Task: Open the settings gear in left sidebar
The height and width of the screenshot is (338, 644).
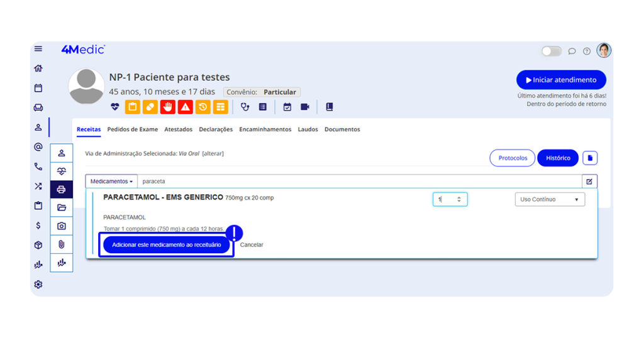Action: pos(38,285)
